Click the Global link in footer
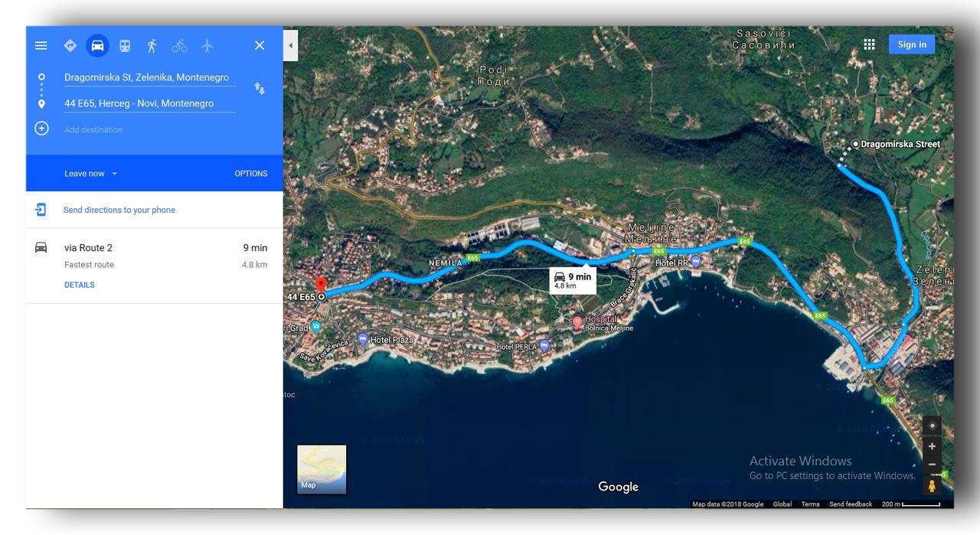Screen dimensions: 980x535 coord(782,504)
